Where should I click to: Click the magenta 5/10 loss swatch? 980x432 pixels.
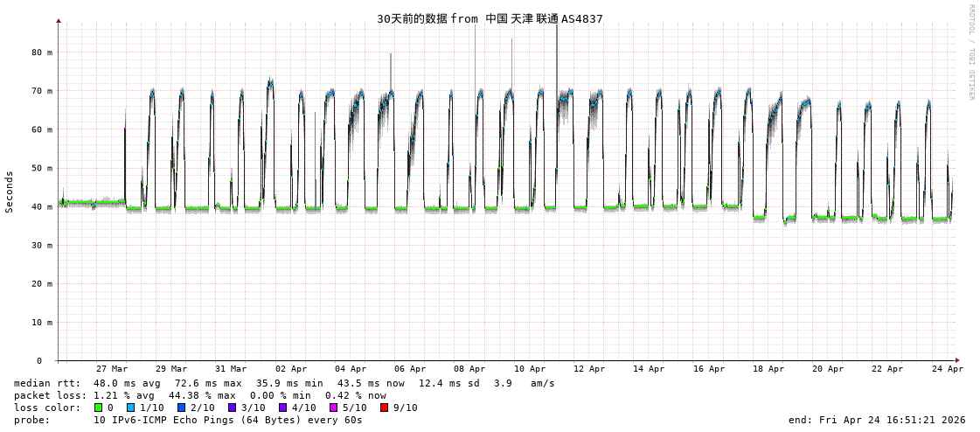[333, 408]
